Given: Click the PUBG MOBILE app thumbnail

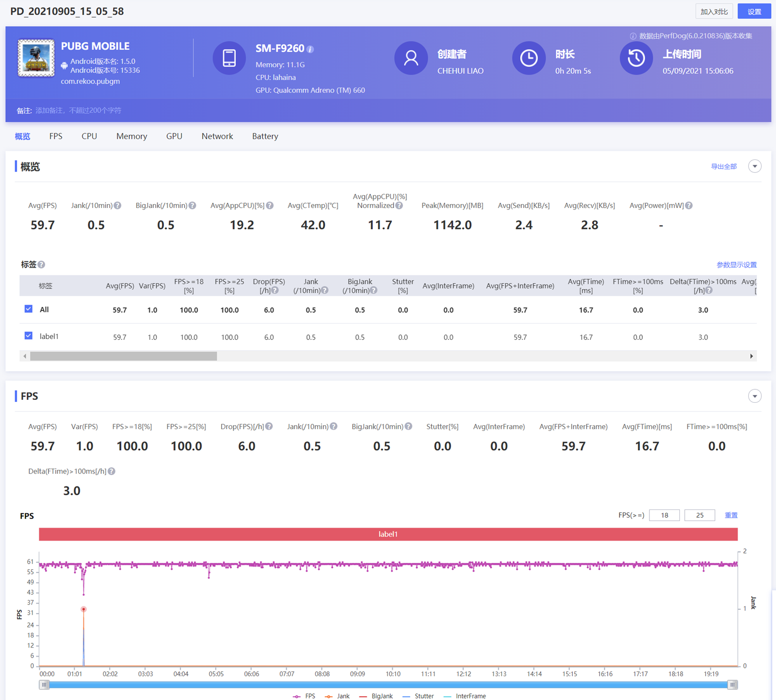Looking at the screenshot, I should pyautogui.click(x=36, y=58).
